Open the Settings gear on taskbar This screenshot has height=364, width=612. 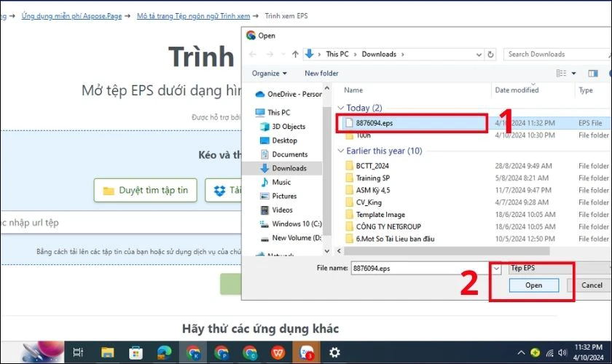[x=334, y=352]
